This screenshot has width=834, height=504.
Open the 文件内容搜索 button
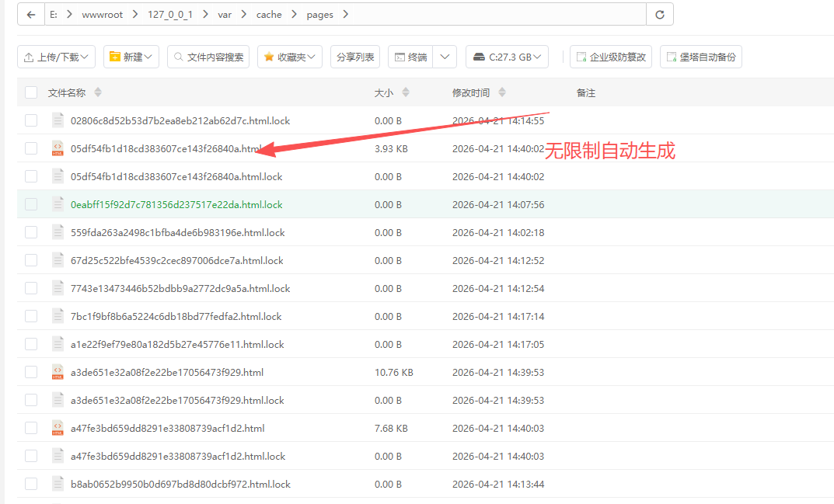208,57
